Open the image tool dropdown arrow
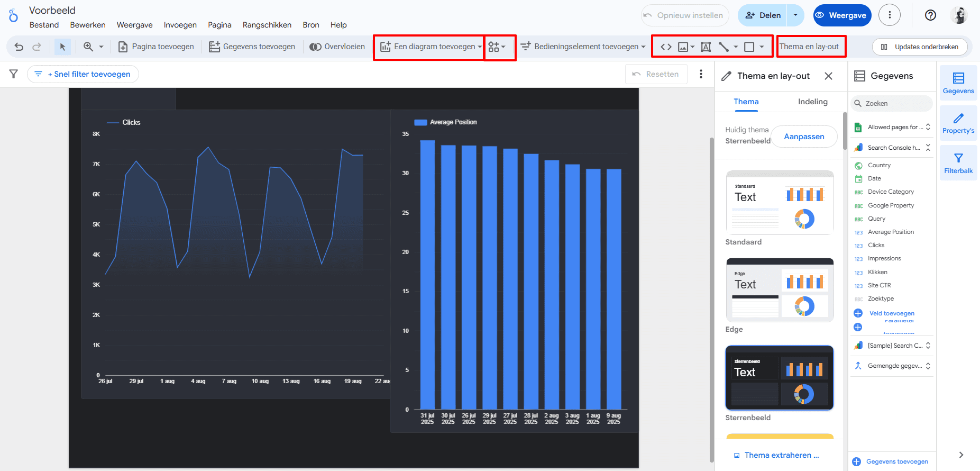This screenshot has width=980, height=471. click(692, 47)
